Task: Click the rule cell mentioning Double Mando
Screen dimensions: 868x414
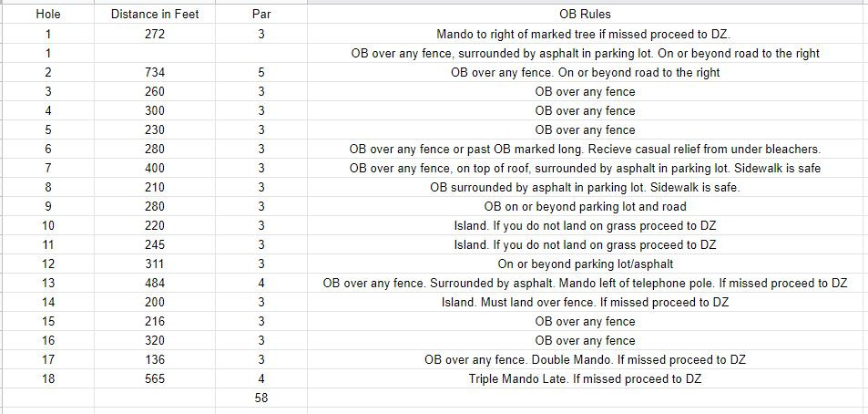Action: pos(585,359)
